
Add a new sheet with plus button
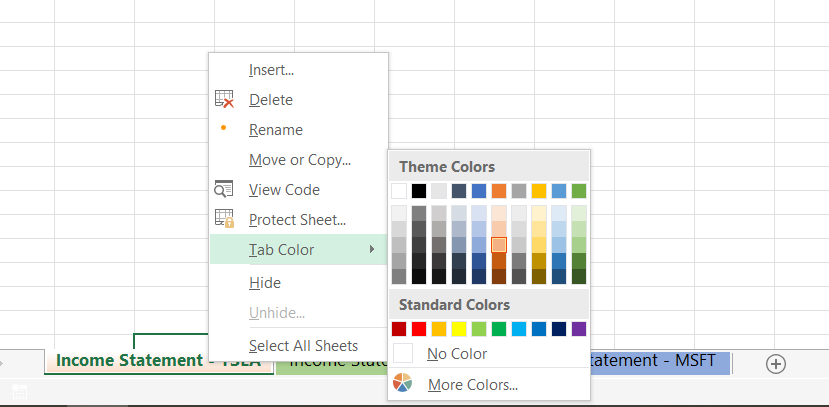coord(776,363)
